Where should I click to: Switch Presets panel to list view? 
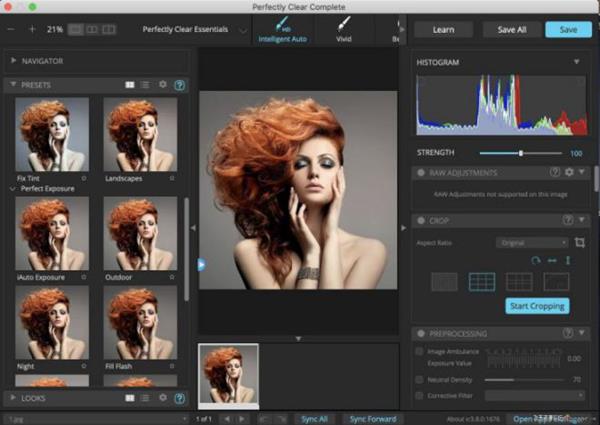[x=145, y=86]
